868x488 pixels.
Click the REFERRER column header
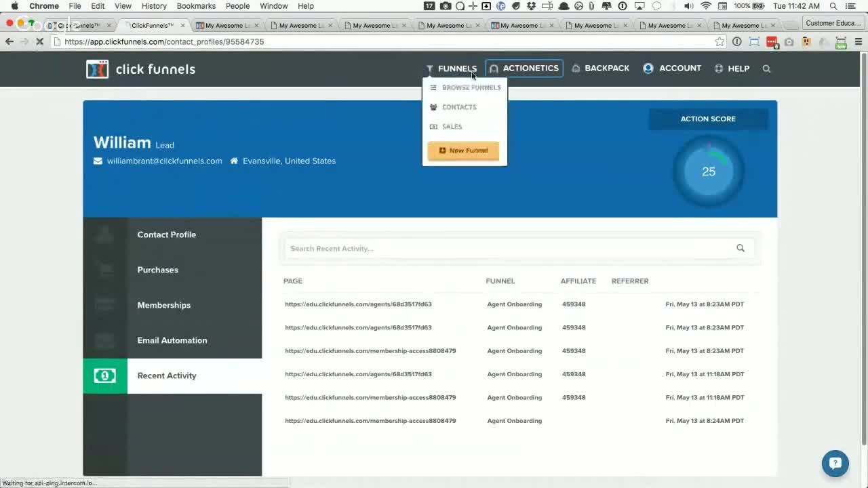coord(630,281)
